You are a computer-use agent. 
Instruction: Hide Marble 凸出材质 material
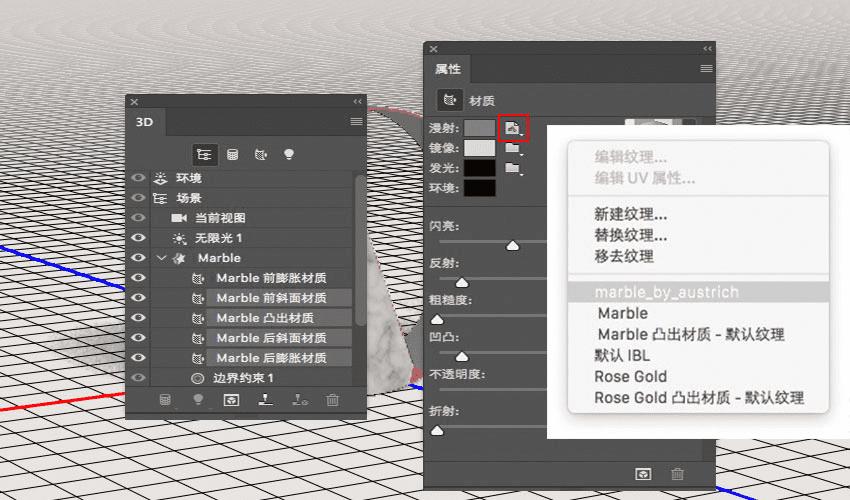[138, 318]
